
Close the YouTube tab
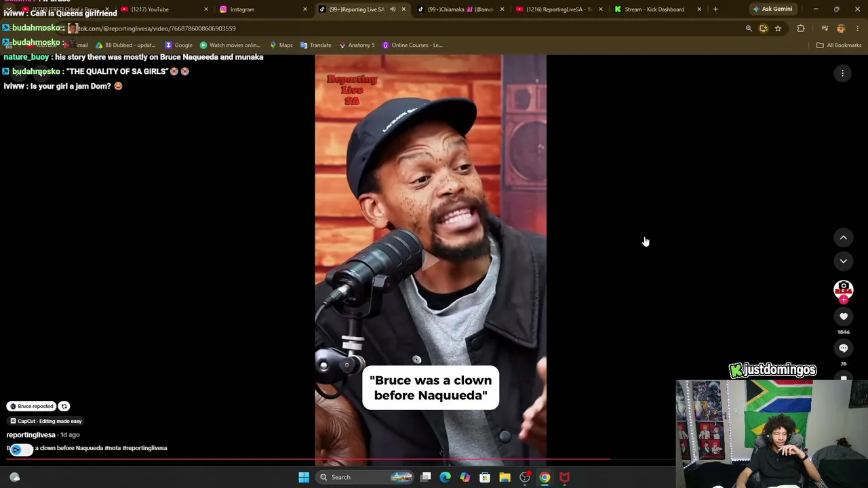point(206,9)
